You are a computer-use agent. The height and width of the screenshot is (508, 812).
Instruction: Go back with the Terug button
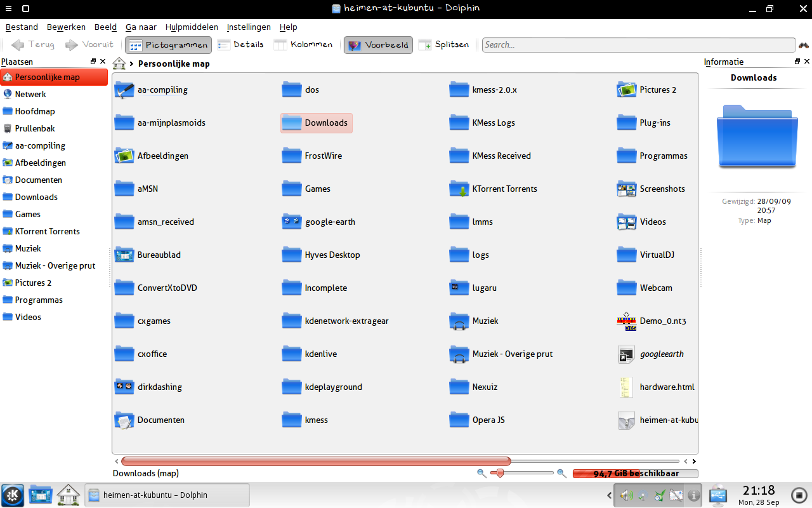point(33,44)
